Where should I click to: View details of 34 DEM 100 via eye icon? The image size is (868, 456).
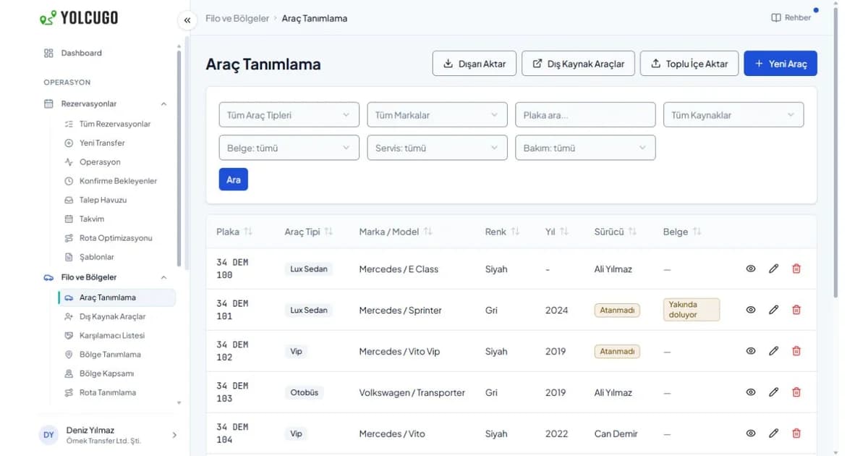click(751, 269)
